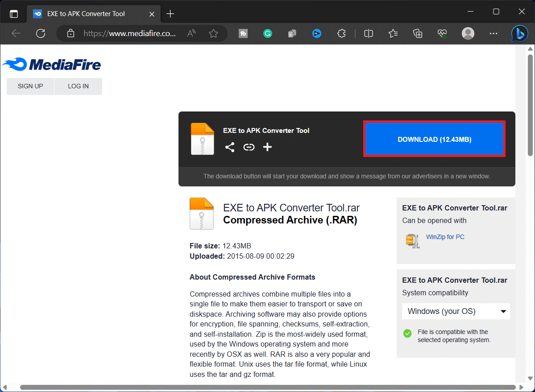The height and width of the screenshot is (392, 535).
Task: Refresh the page with the reload icon
Action: pyautogui.click(x=41, y=33)
